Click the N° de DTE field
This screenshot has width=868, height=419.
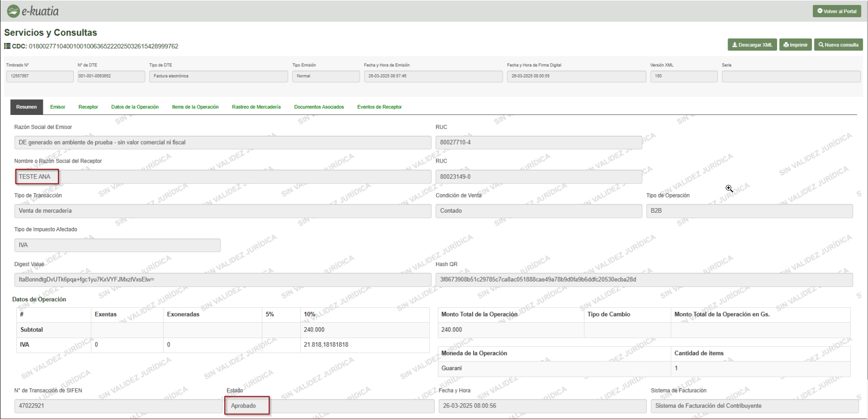(x=111, y=76)
